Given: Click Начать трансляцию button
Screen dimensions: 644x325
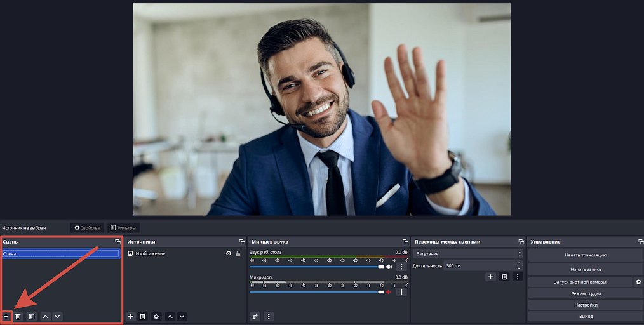Looking at the screenshot, I should pos(586,255).
